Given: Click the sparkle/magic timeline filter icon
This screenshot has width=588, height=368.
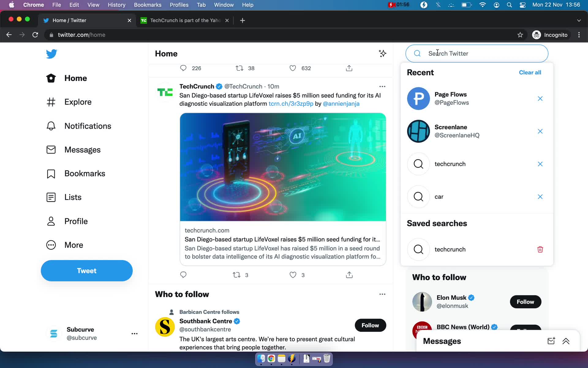Looking at the screenshot, I should pos(381,53).
